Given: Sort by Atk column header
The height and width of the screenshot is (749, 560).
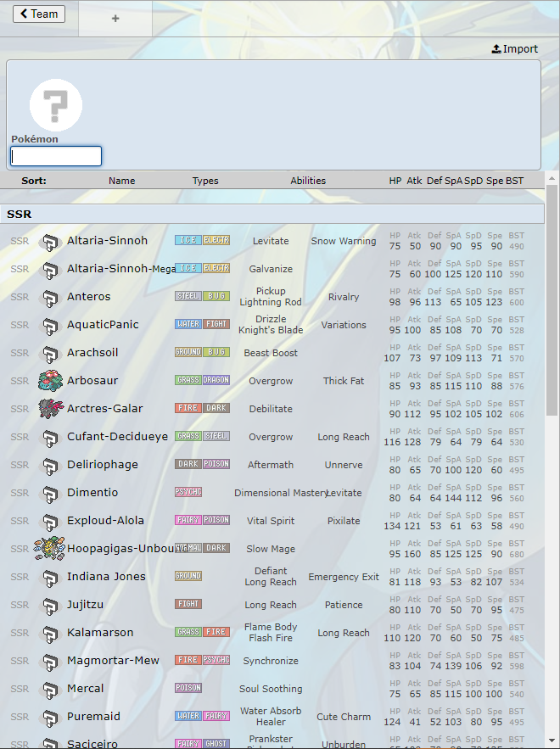Looking at the screenshot, I should [414, 181].
